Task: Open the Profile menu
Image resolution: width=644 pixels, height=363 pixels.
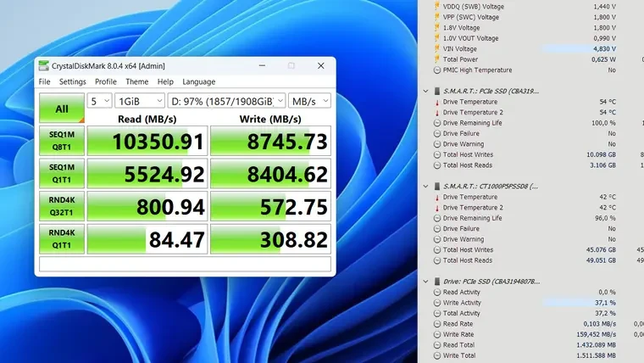Action: tap(106, 81)
